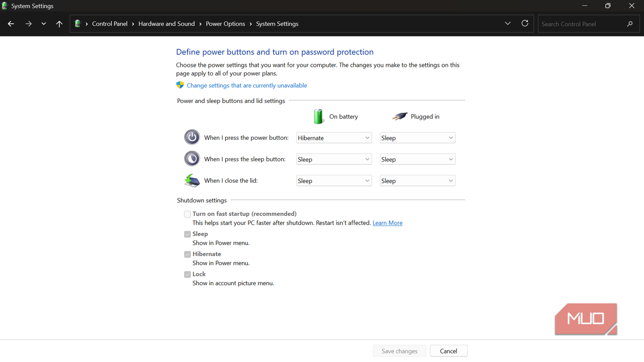
Task: Click the green battery icon above On battery
Action: coord(319,116)
